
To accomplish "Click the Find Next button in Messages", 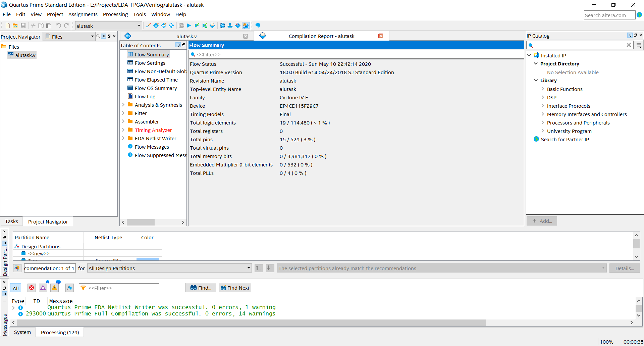I will [235, 288].
